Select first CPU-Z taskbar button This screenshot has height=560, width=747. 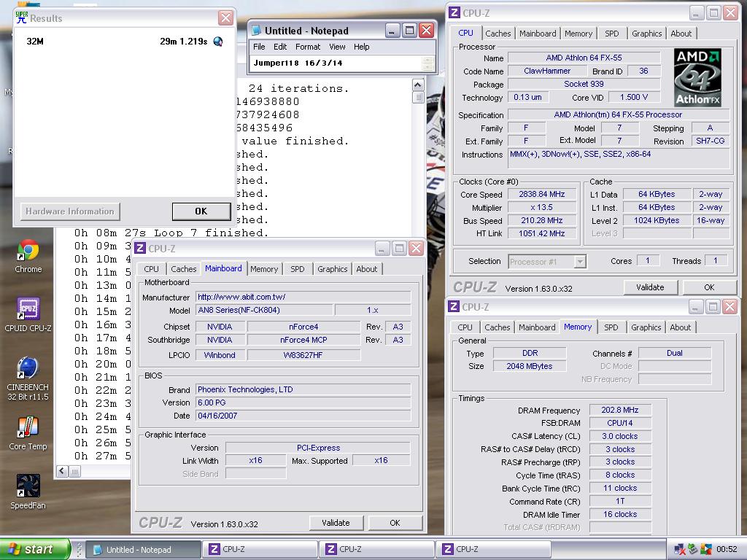point(260,549)
